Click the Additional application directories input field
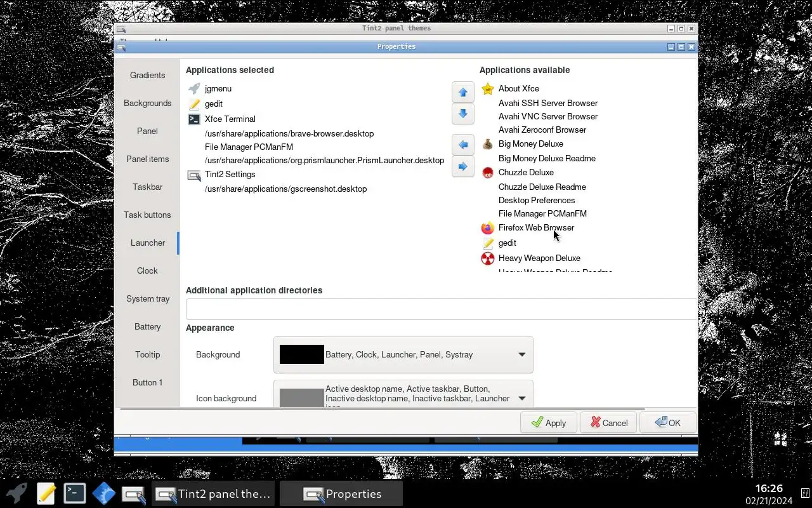This screenshot has height=508, width=812. click(x=442, y=309)
